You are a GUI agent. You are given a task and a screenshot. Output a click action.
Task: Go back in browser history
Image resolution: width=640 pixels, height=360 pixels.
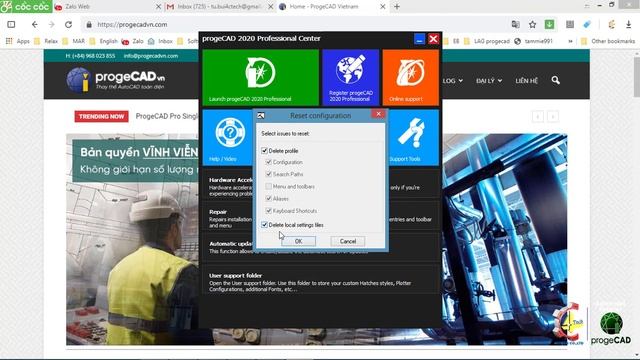pyautogui.click(x=35, y=24)
